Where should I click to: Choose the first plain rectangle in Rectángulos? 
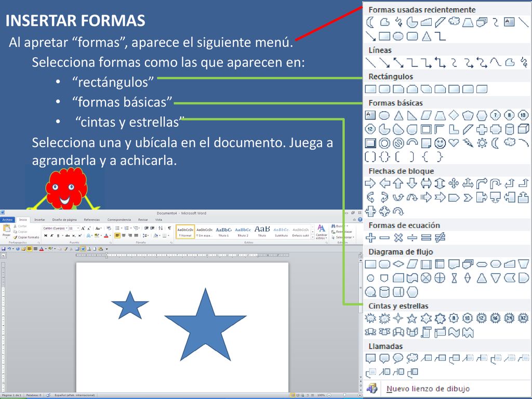[x=370, y=89]
